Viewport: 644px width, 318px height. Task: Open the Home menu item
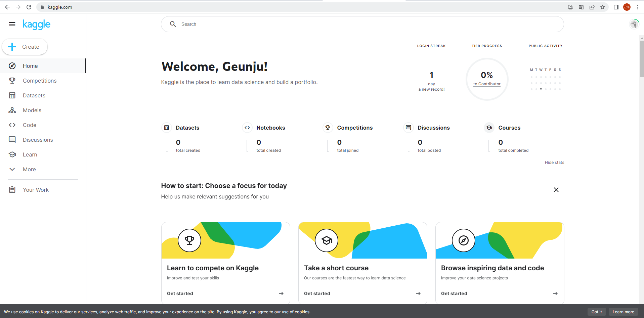[x=43, y=66]
